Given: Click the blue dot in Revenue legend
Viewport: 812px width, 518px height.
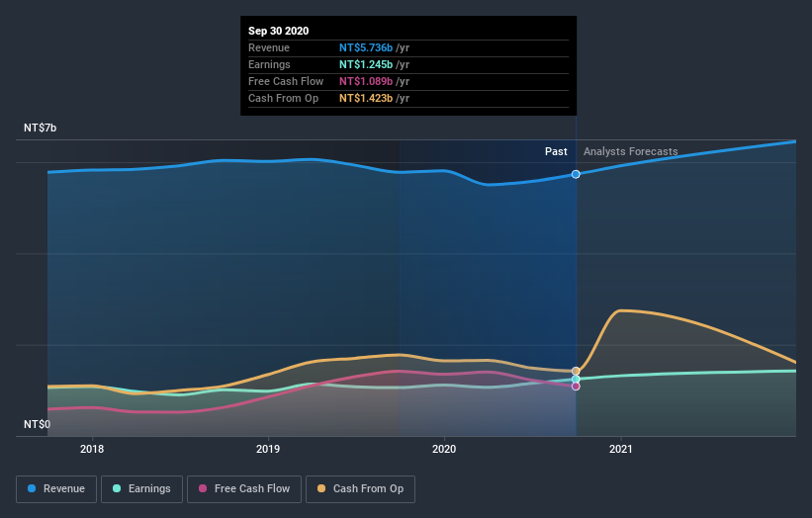Looking at the screenshot, I should 32,488.
